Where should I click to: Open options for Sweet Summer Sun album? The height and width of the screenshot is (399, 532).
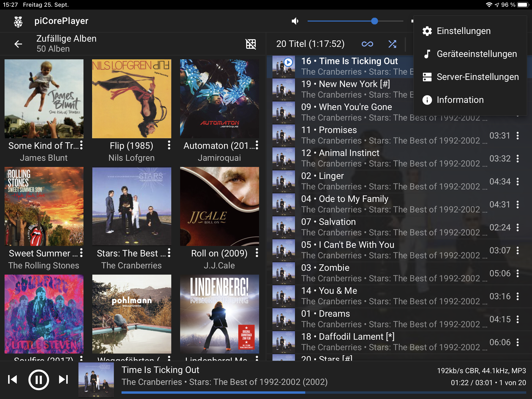coord(82,253)
